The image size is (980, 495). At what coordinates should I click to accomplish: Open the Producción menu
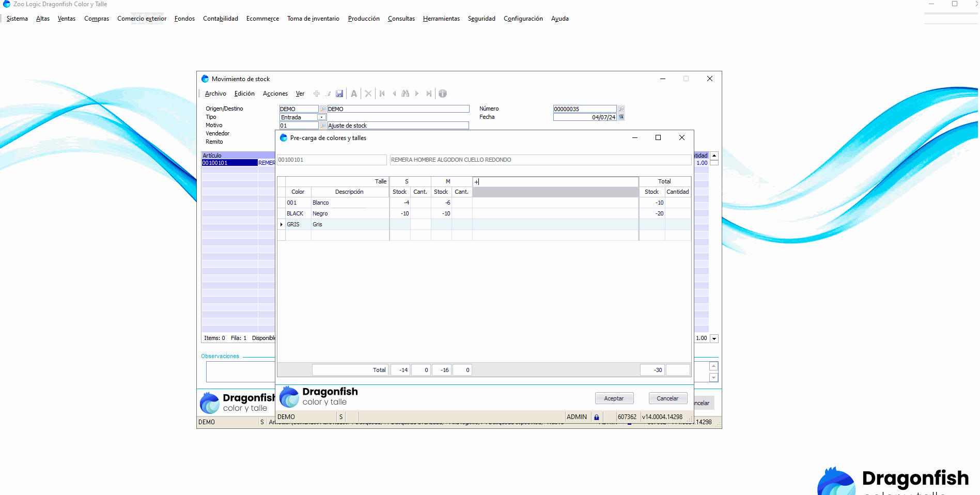(364, 19)
